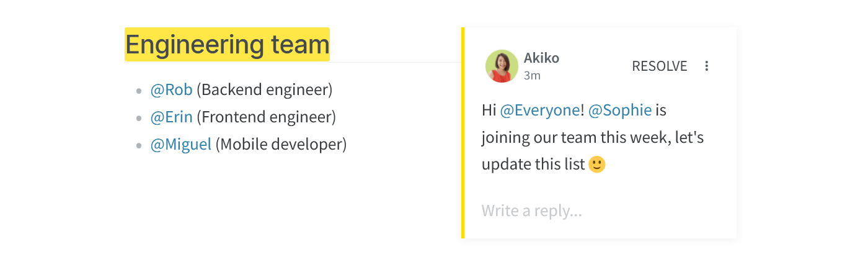Viewport: 868px width, 267px height.
Task: Click the '(Frontend engineer)' list text
Action: pyautogui.click(x=266, y=117)
